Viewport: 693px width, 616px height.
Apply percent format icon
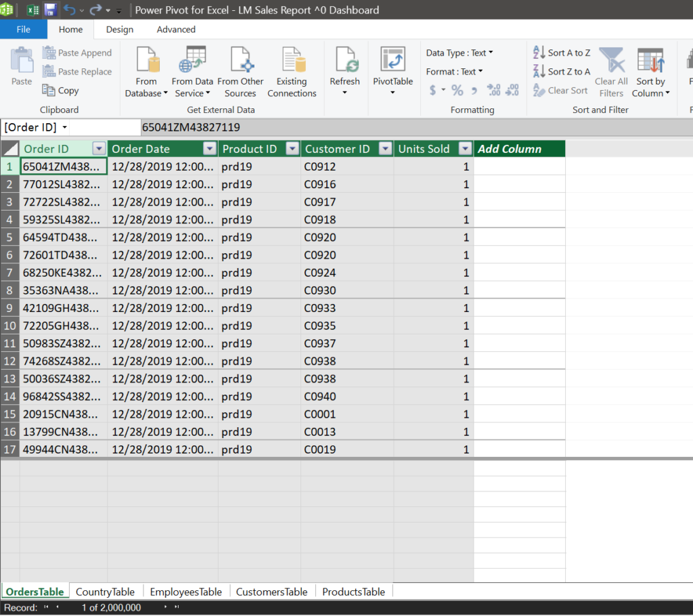coord(457,90)
